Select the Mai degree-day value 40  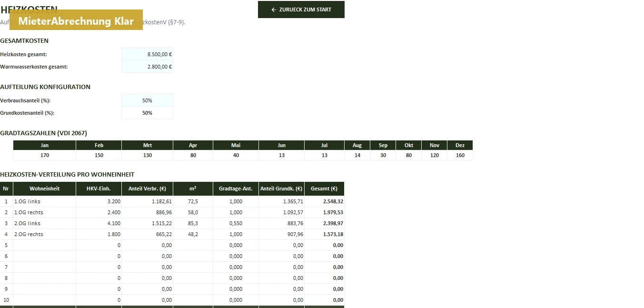(x=236, y=155)
